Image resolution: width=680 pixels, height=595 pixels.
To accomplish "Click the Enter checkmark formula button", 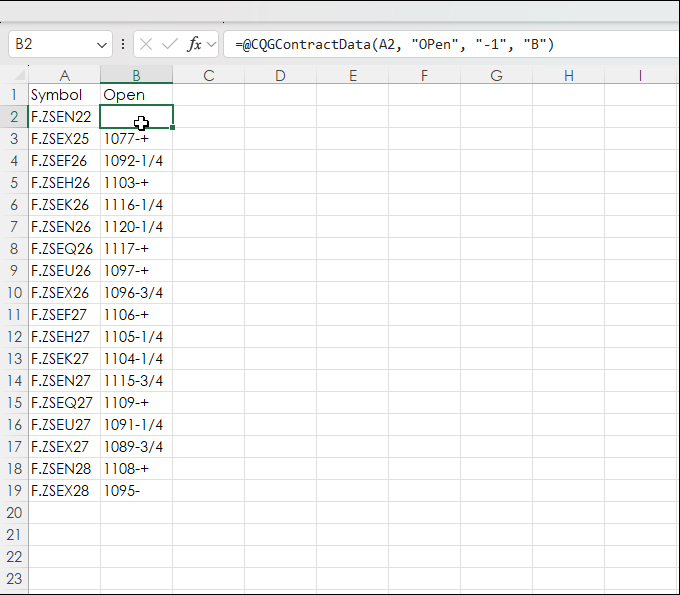I will [170, 44].
